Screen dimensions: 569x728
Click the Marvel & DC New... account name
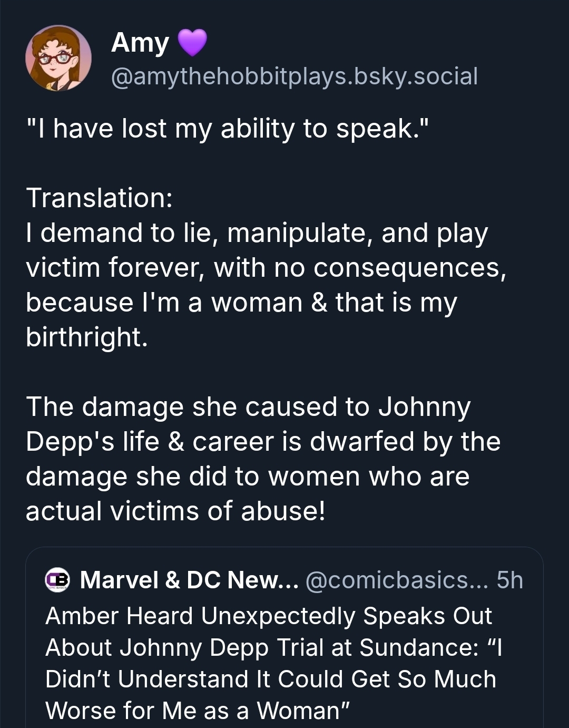tap(189, 580)
